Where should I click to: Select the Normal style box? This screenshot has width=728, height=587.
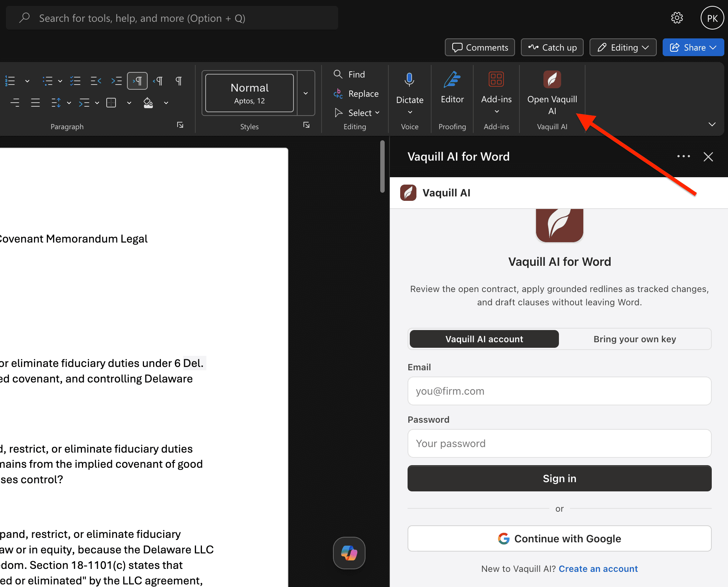coord(250,93)
